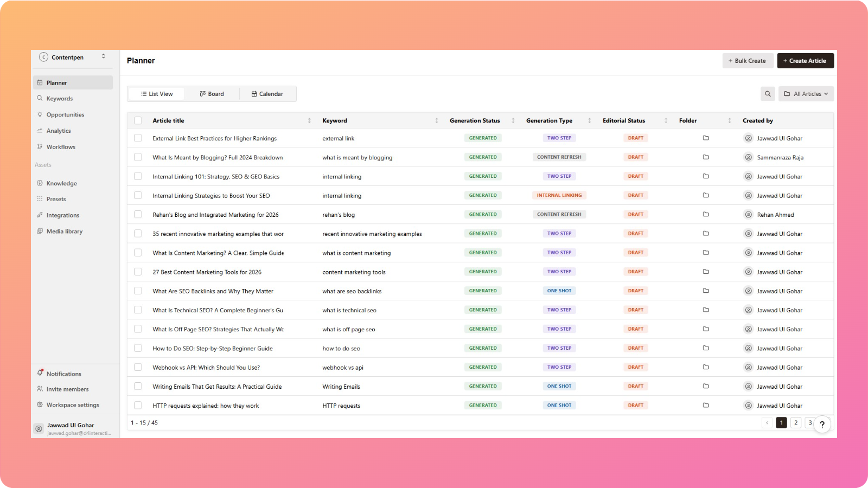Image resolution: width=868 pixels, height=488 pixels.
Task: Select the checkbox for 'How to Do SEO' article
Action: (x=138, y=348)
